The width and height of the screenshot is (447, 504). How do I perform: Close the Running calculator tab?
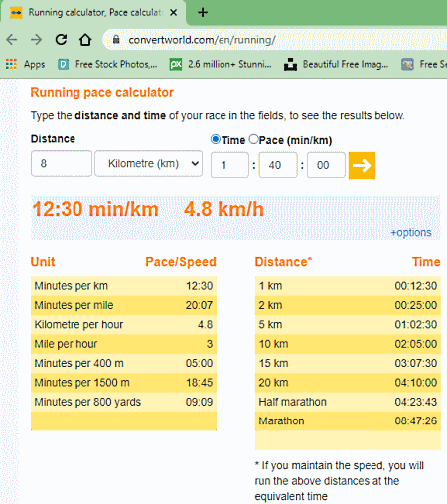pyautogui.click(x=173, y=13)
